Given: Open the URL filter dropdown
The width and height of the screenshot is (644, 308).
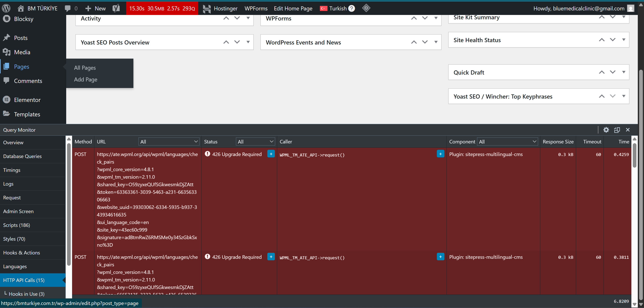Looking at the screenshot, I should point(169,142).
